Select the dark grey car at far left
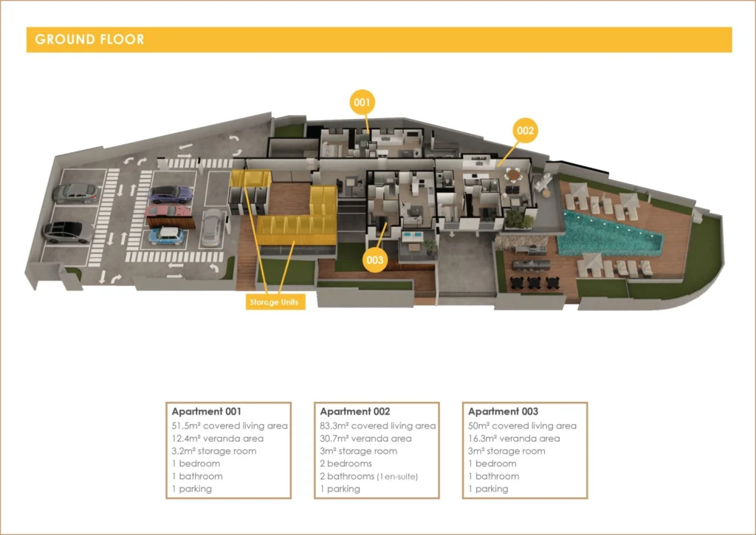The width and height of the screenshot is (756, 535). click(x=68, y=231)
